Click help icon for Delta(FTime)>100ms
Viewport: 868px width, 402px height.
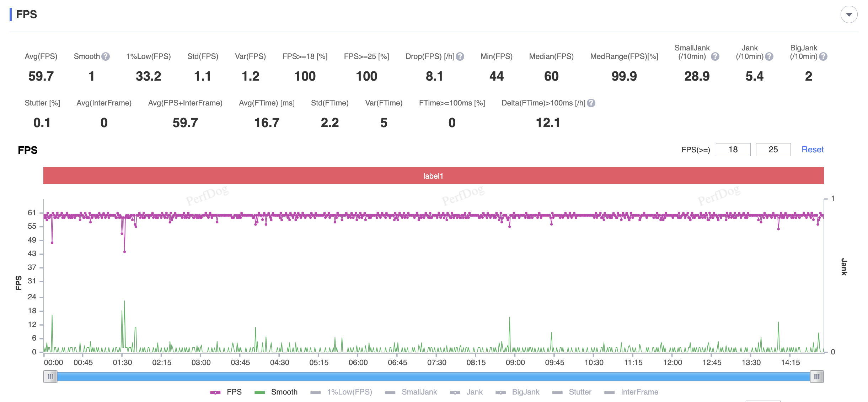click(x=591, y=103)
